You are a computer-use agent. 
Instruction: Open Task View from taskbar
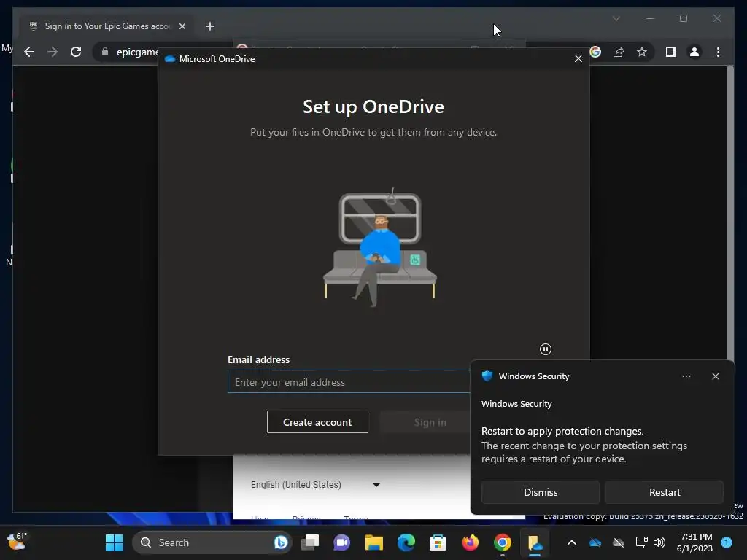pyautogui.click(x=310, y=542)
